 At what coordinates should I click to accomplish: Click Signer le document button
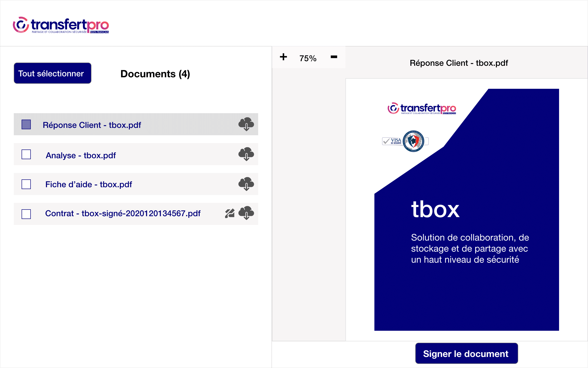pos(466,354)
